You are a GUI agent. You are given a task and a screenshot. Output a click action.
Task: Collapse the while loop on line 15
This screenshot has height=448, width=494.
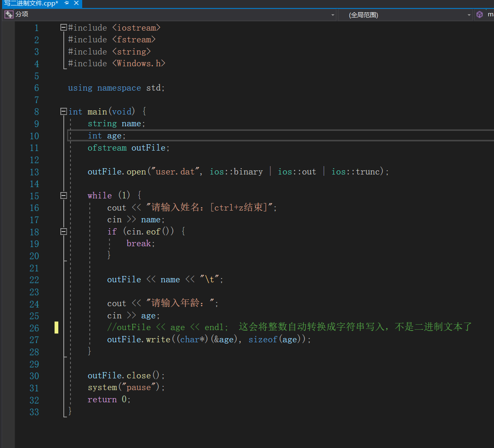(64, 195)
